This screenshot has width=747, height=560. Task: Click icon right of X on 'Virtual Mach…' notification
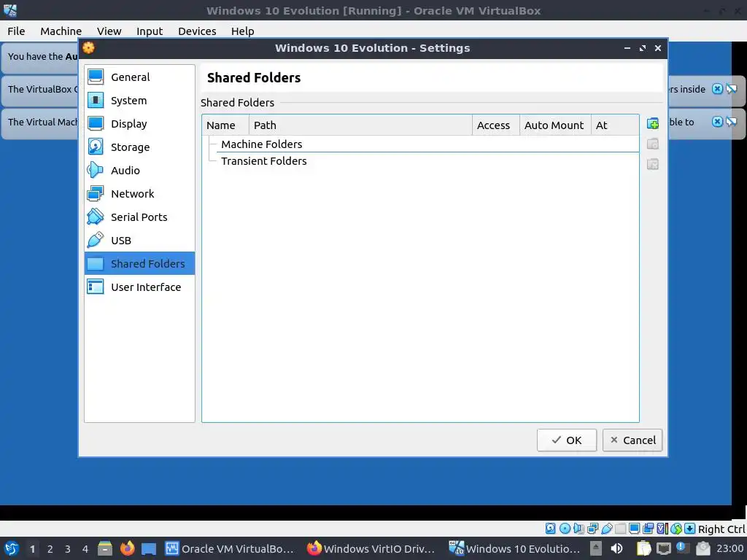click(x=731, y=122)
